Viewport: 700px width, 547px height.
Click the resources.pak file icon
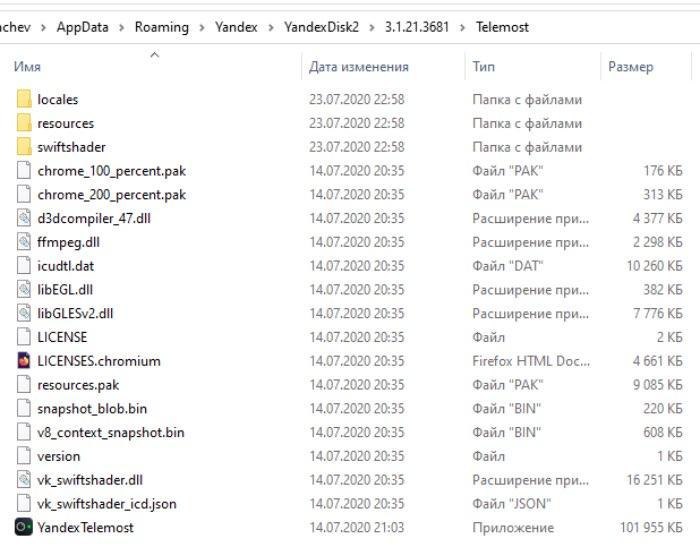pyautogui.click(x=24, y=384)
